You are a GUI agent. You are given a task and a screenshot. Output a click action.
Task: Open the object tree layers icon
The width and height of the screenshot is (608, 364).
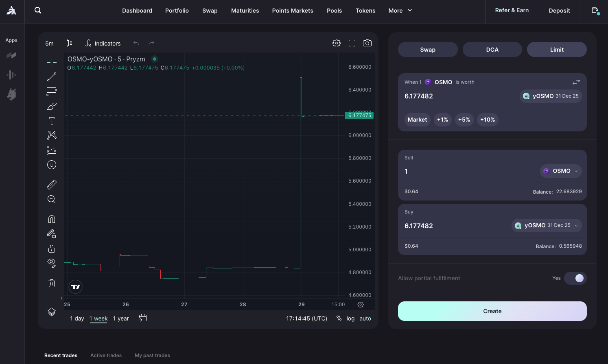pyautogui.click(x=52, y=312)
